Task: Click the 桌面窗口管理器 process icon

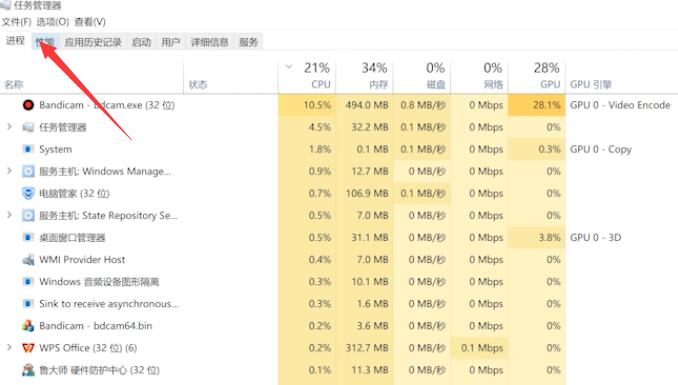Action: pos(28,237)
